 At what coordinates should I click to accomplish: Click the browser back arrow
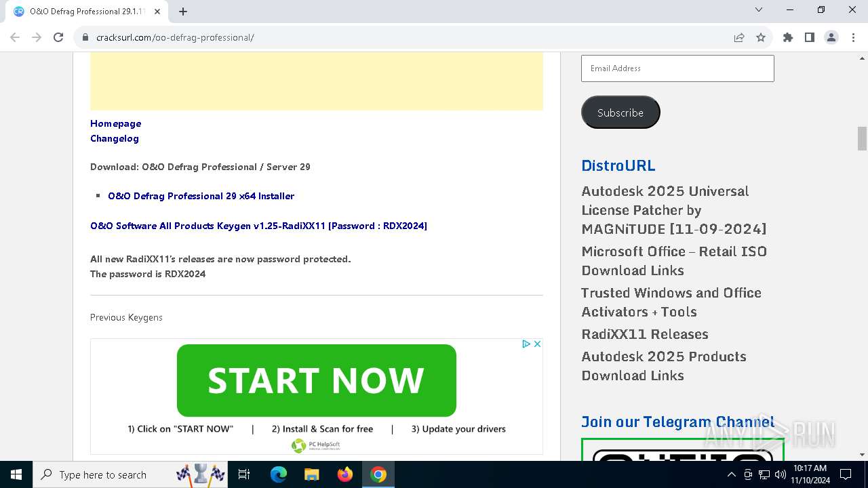point(15,37)
